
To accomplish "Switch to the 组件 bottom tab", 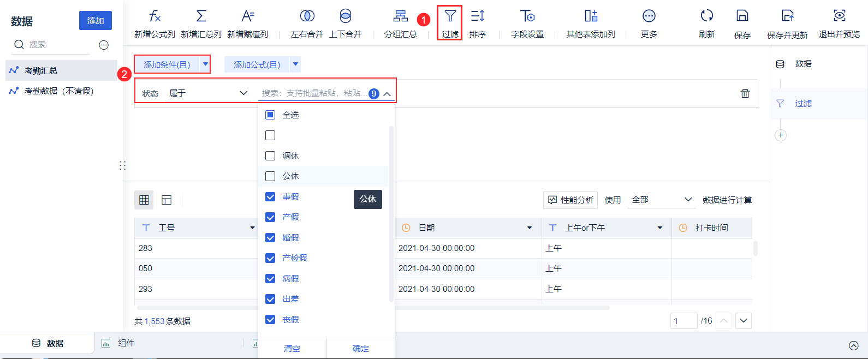I will coord(118,343).
